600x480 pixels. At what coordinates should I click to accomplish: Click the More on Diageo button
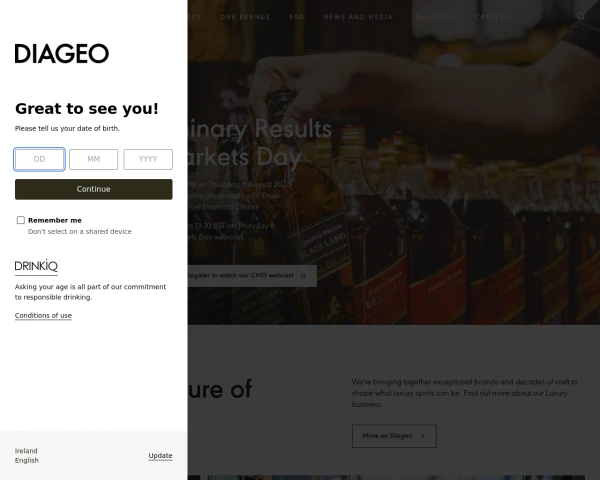pos(394,436)
